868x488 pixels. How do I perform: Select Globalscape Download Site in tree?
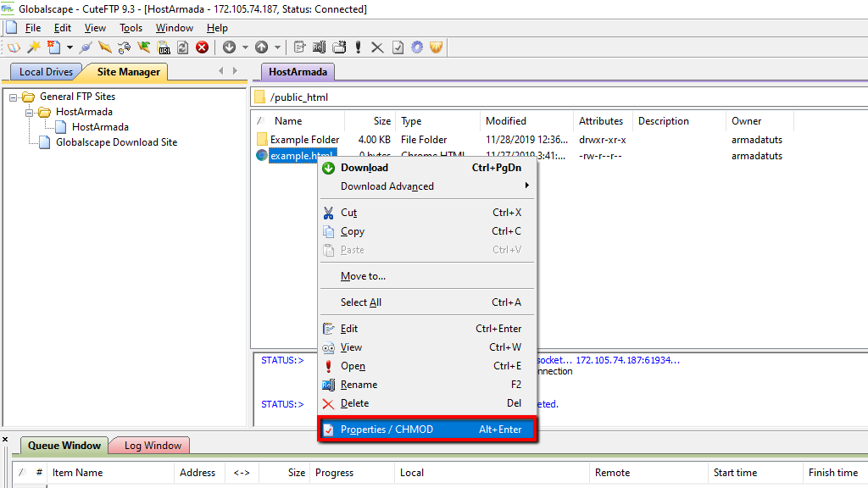(x=116, y=142)
